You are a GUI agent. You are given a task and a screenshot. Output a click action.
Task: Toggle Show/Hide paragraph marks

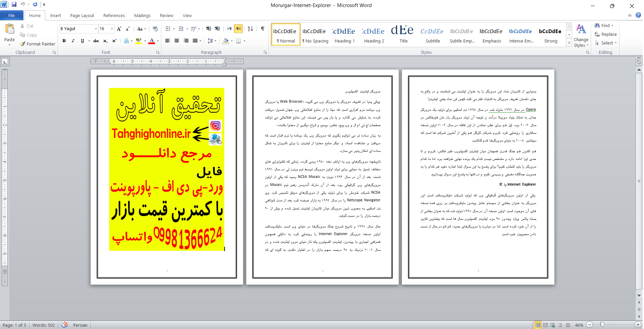tap(263, 29)
